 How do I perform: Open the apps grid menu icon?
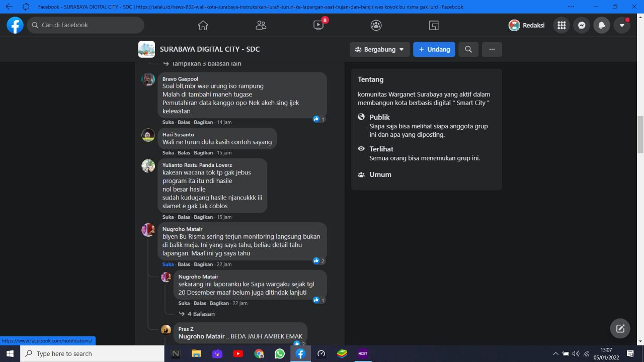coord(561,25)
